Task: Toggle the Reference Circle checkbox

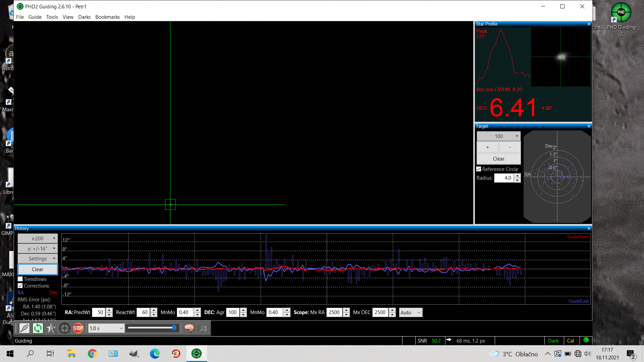Action: (x=479, y=169)
